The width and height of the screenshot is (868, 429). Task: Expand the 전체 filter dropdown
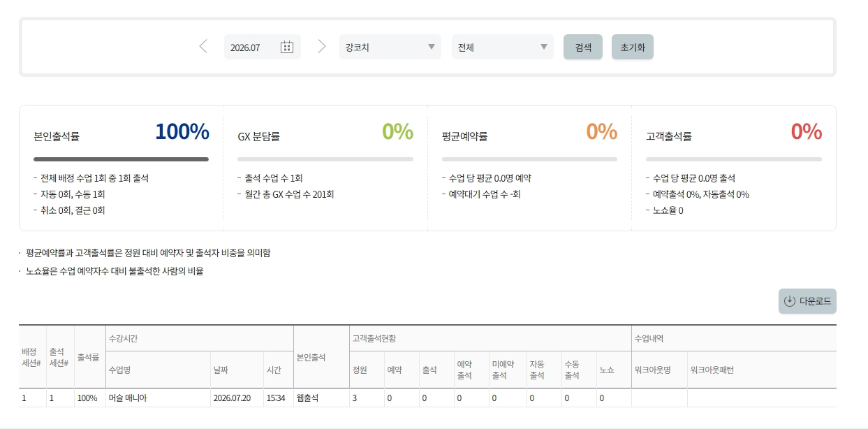(503, 47)
